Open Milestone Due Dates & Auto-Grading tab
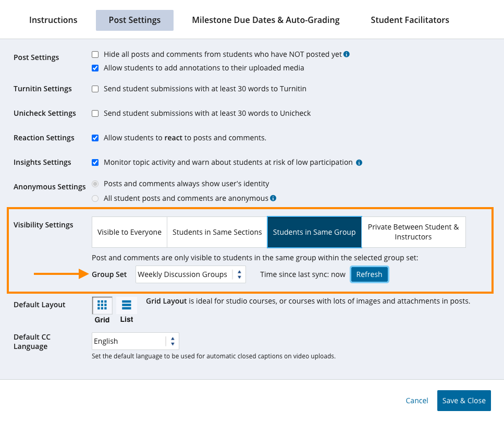504x422 pixels. click(x=265, y=20)
